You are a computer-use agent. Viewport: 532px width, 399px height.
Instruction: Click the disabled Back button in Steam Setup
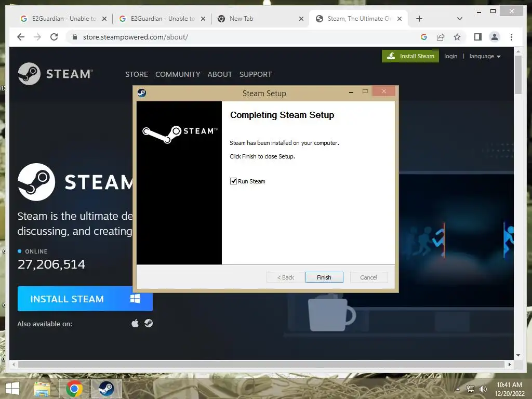(x=285, y=277)
